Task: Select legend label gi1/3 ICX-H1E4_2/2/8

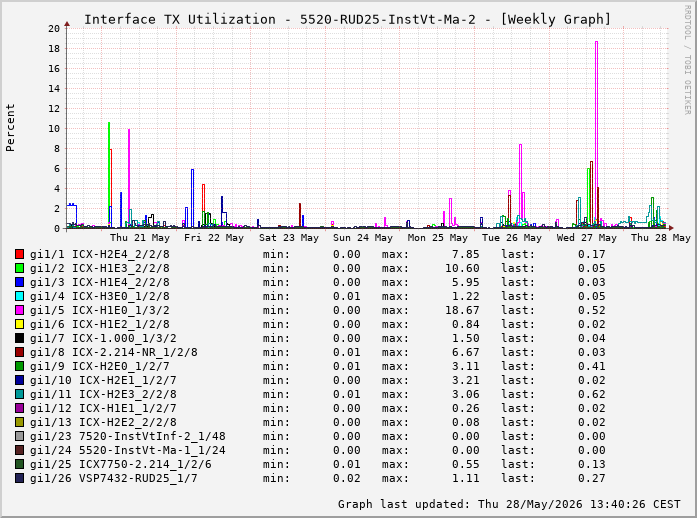Action: coord(100,282)
